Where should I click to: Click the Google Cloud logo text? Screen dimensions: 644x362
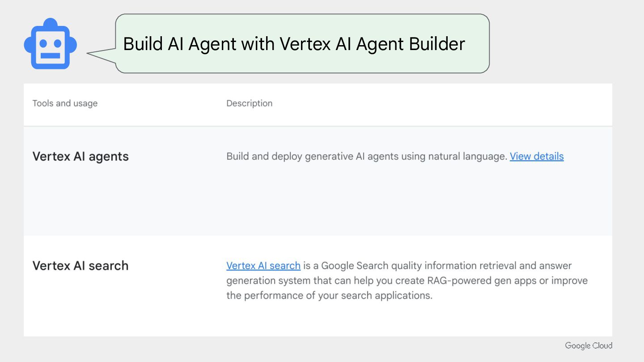(x=589, y=345)
